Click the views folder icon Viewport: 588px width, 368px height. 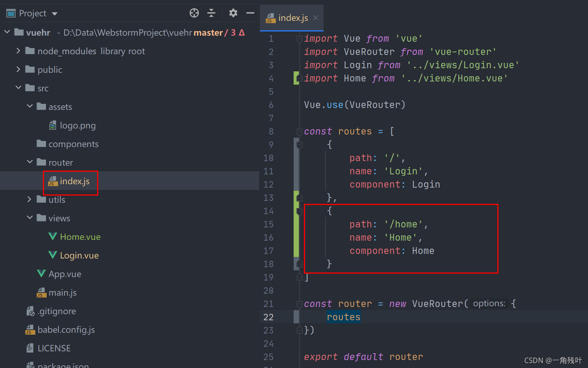[41, 218]
